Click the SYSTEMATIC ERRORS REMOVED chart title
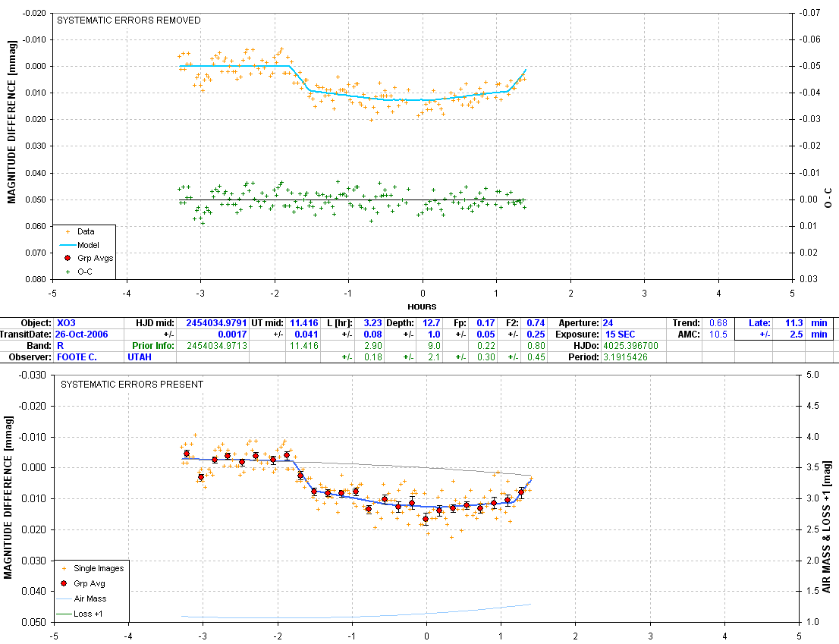Image resolution: width=839 pixels, height=644 pixels. point(129,20)
